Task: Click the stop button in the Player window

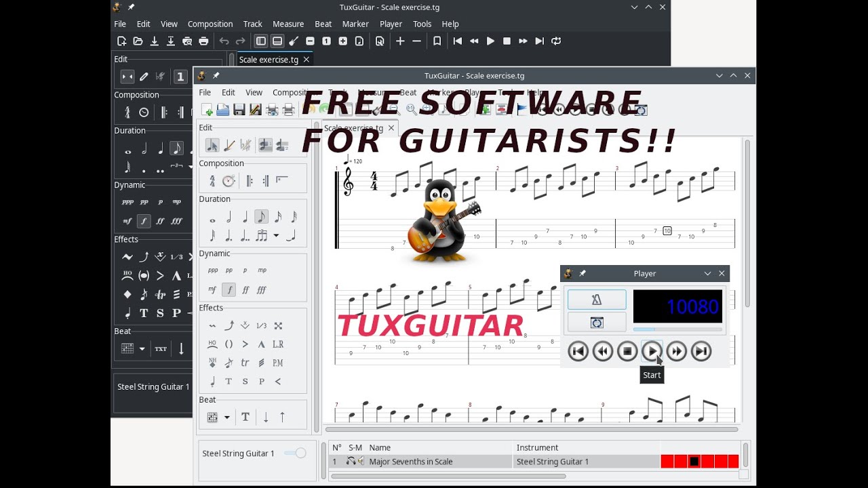Action: (627, 351)
